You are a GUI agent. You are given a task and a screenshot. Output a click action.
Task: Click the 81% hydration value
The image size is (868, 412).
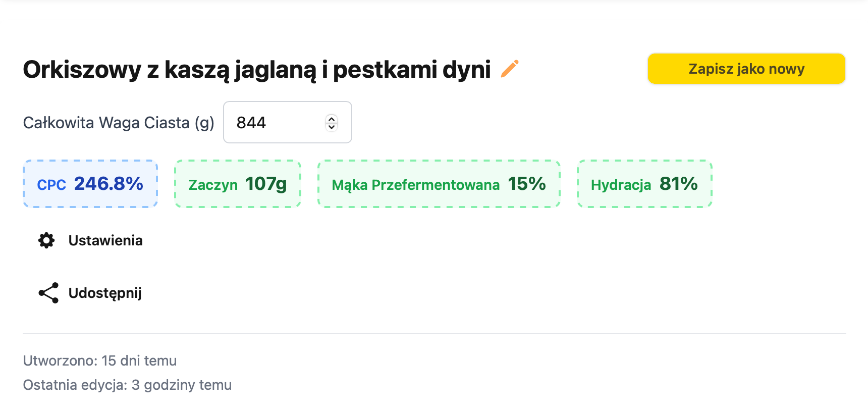(x=678, y=184)
